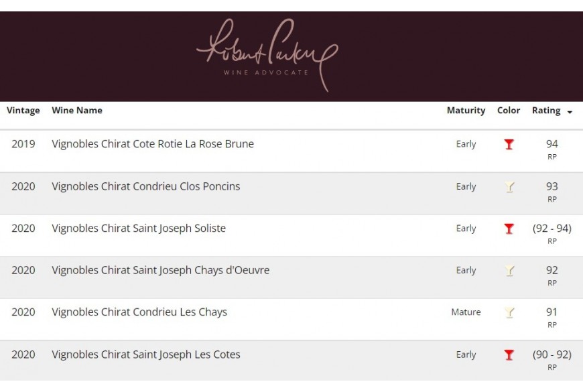The width and height of the screenshot is (583, 392).
Task: Sort table by Vintage column header
Action: point(23,111)
